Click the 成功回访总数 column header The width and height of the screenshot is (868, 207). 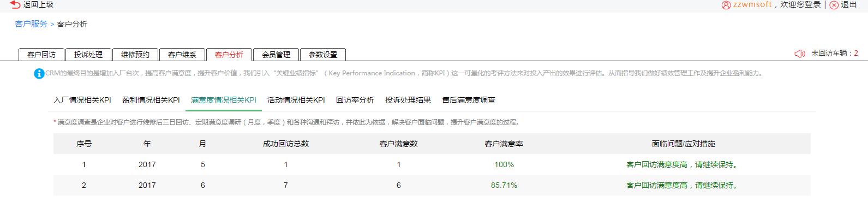286,144
